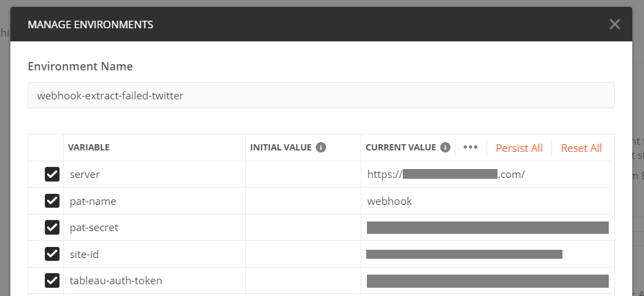Image resolution: width=644 pixels, height=296 pixels.
Task: Toggle the tableau-auth-token checkbox
Action: click(x=52, y=280)
